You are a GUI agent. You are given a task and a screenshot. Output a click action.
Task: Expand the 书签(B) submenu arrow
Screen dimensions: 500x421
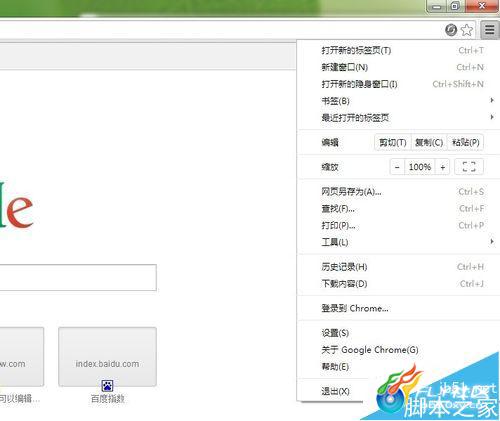[x=492, y=100]
